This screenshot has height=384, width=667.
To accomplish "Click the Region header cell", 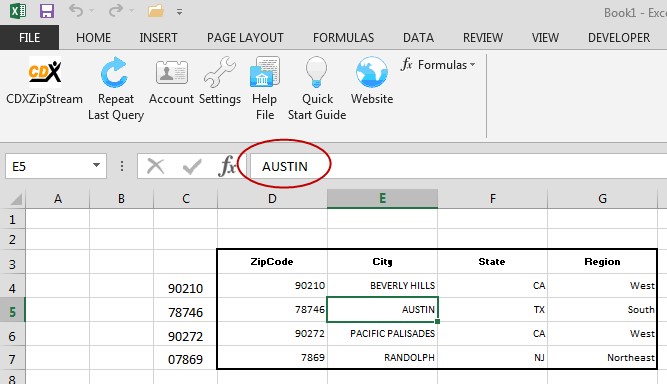I will tap(602, 262).
